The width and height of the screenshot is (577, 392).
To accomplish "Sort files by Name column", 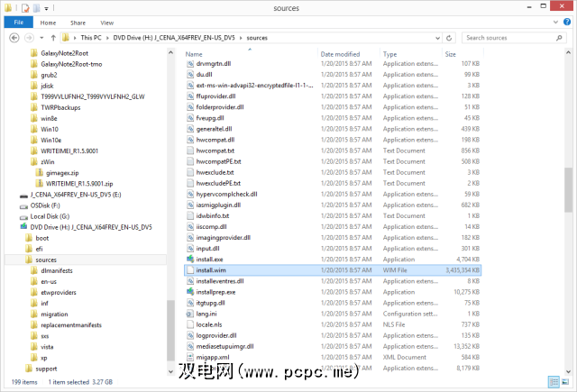I will pyautogui.click(x=194, y=54).
